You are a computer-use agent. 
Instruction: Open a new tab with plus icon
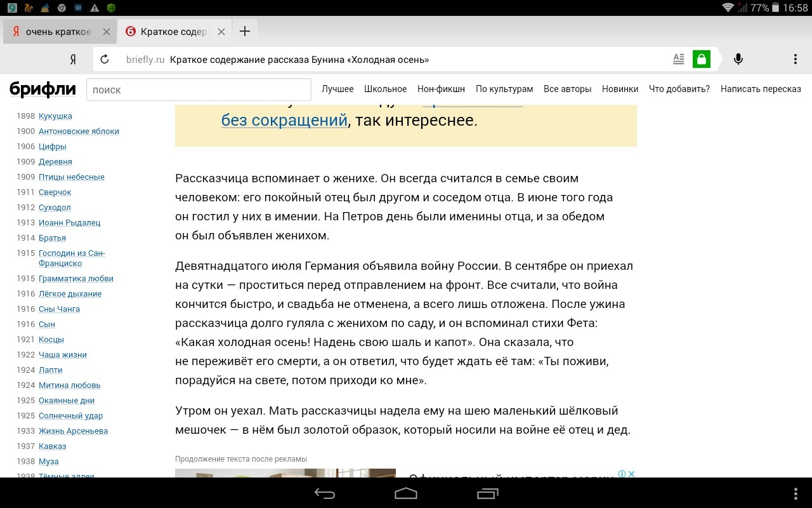tap(244, 32)
